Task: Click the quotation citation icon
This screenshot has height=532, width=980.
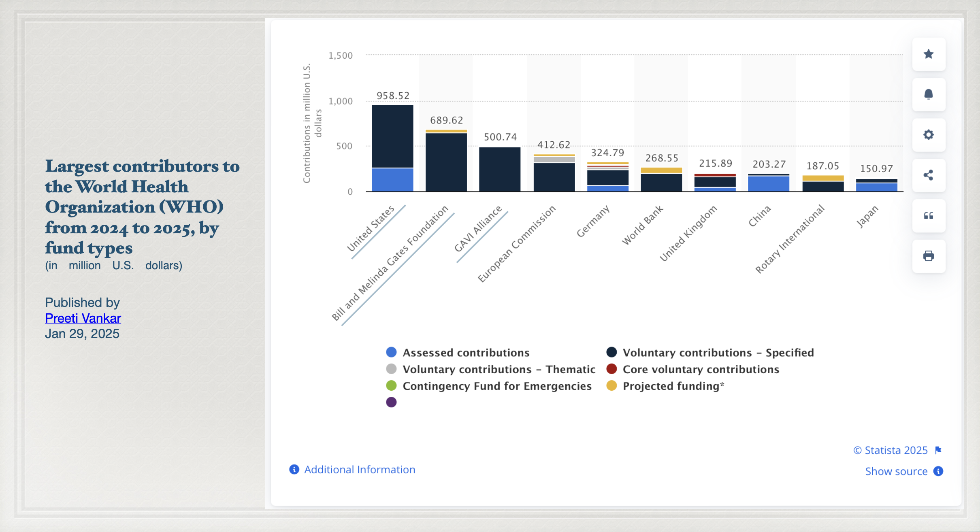Action: [929, 216]
